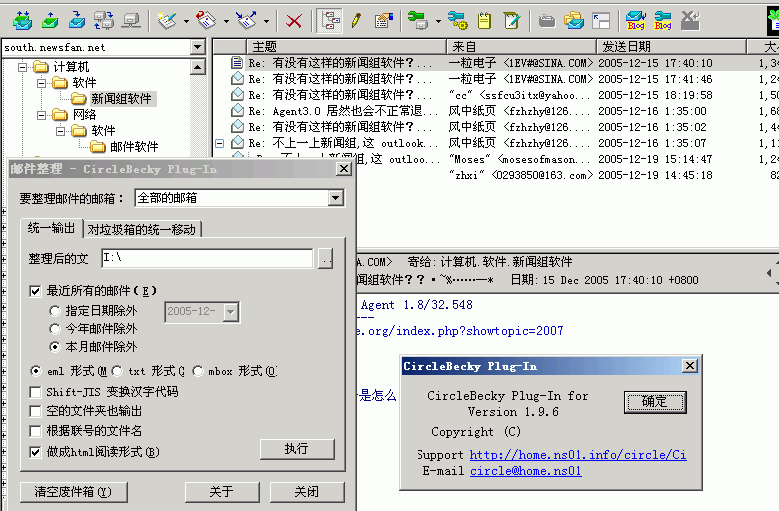Screen dimensions: 779x511
Task: Click the two-servers sync toolbar icon
Action: (x=103, y=20)
